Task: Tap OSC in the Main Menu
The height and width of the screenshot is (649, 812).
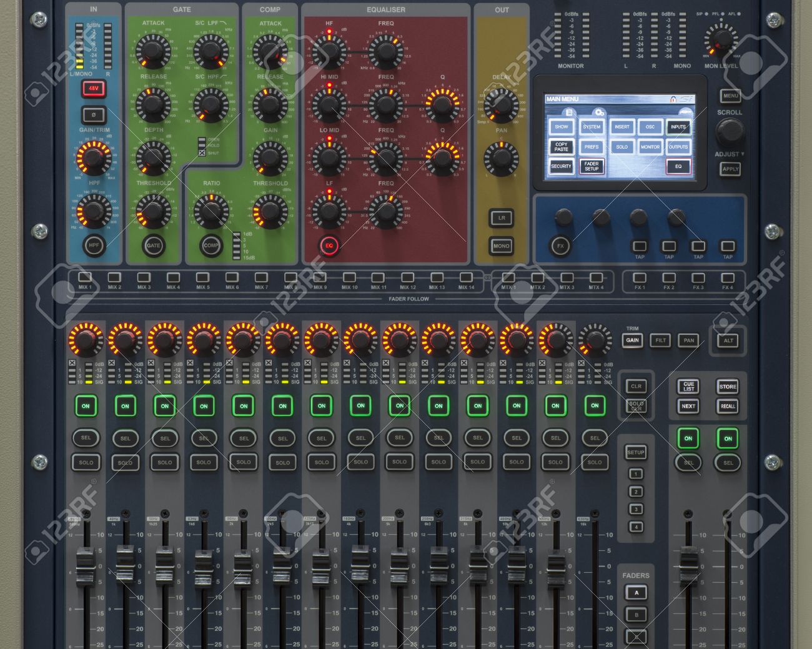Action: coord(650,127)
